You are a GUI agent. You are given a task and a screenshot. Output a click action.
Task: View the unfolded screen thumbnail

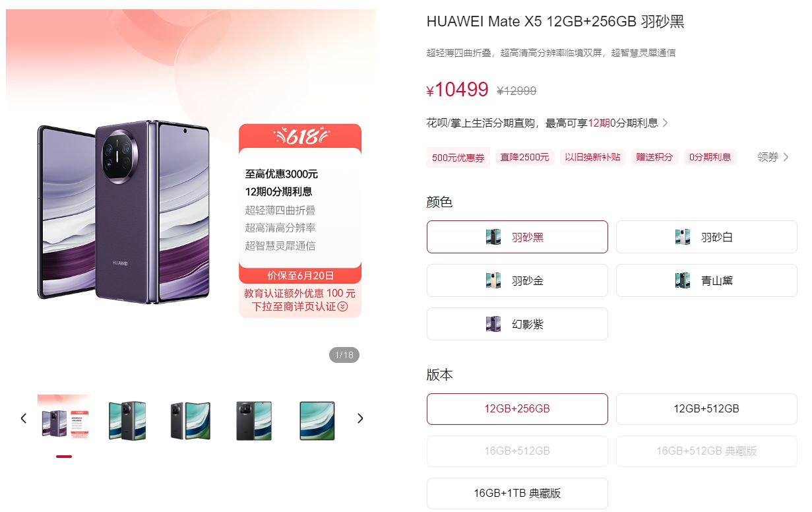(317, 420)
